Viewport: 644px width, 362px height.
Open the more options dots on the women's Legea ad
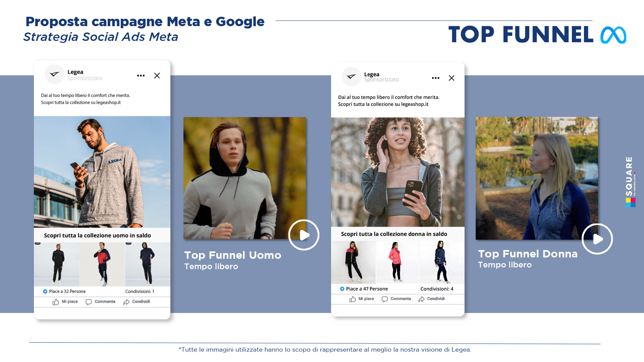point(436,78)
